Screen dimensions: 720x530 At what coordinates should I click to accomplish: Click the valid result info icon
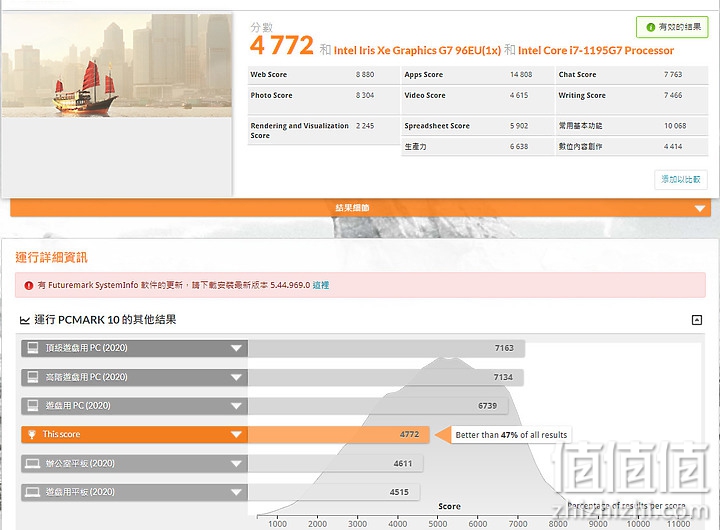(650, 27)
